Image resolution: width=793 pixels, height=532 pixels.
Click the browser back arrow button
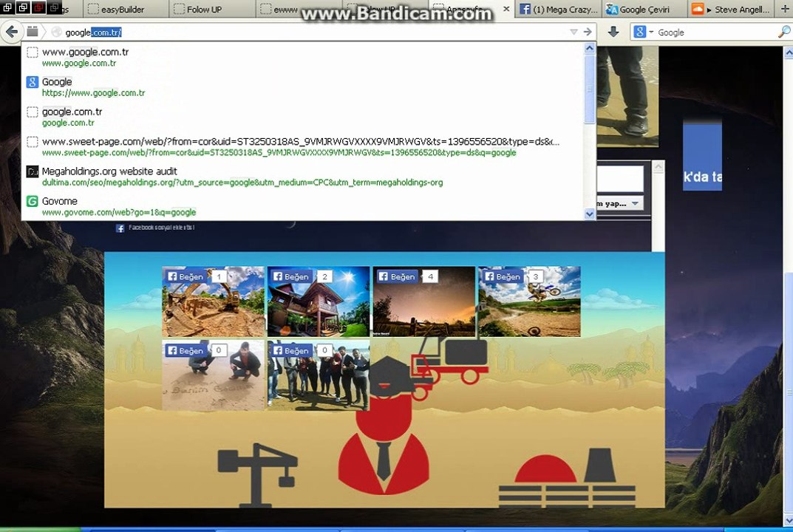pyautogui.click(x=12, y=32)
